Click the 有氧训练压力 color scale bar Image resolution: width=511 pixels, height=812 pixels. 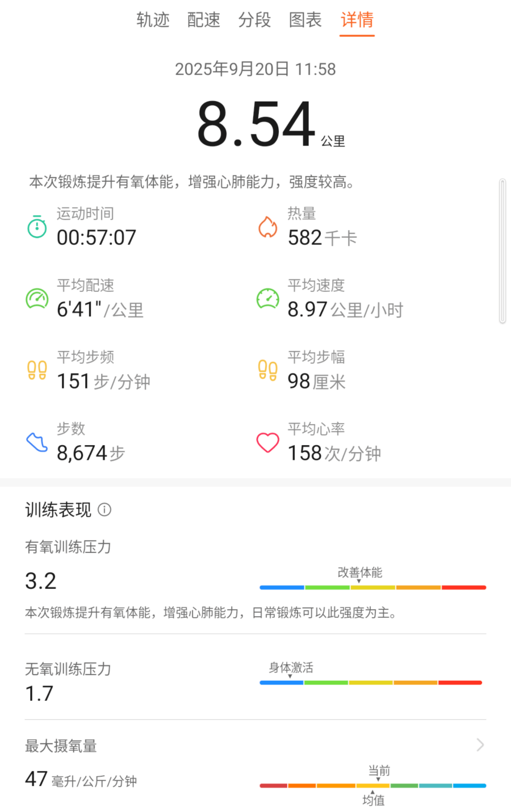pyautogui.click(x=372, y=587)
